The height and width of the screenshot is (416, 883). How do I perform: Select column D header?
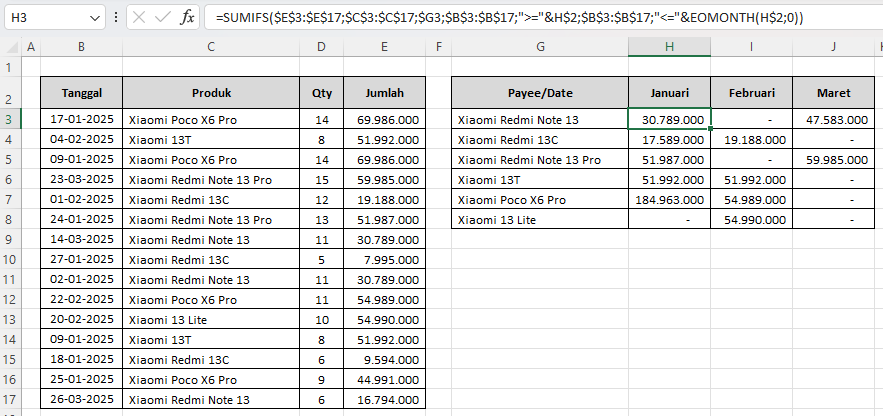click(321, 47)
